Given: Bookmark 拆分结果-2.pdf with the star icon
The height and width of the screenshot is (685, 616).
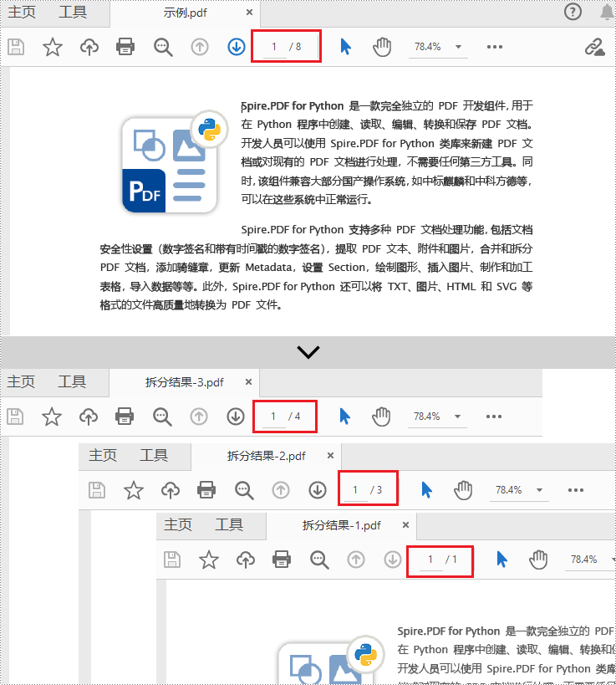Looking at the screenshot, I should point(134,490).
